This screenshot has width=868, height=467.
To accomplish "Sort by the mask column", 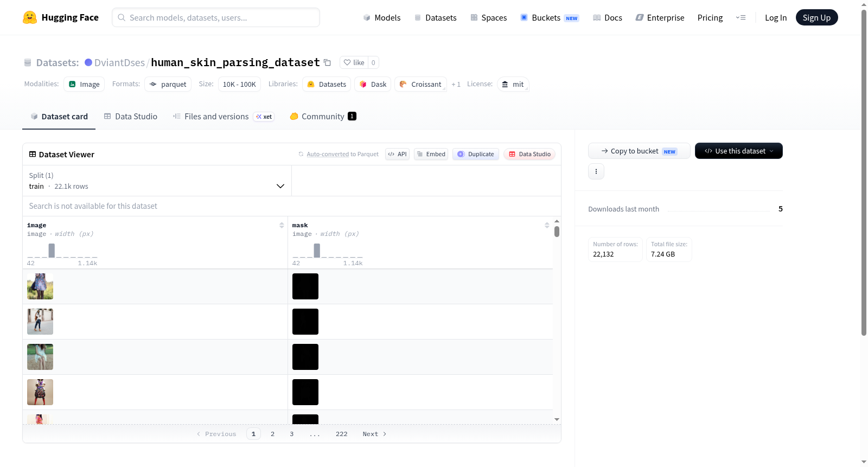I will [x=547, y=225].
